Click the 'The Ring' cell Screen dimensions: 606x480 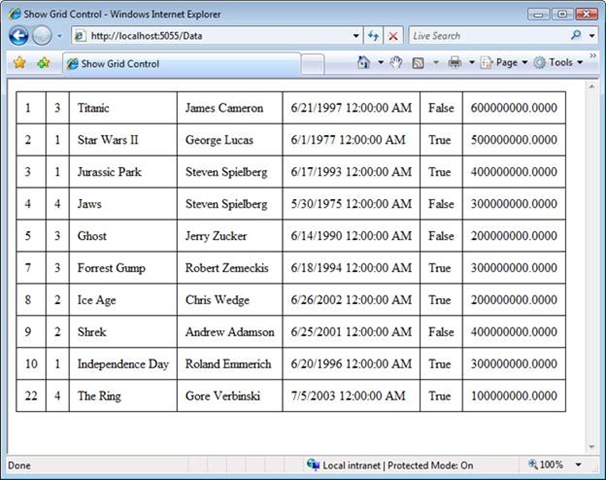123,396
